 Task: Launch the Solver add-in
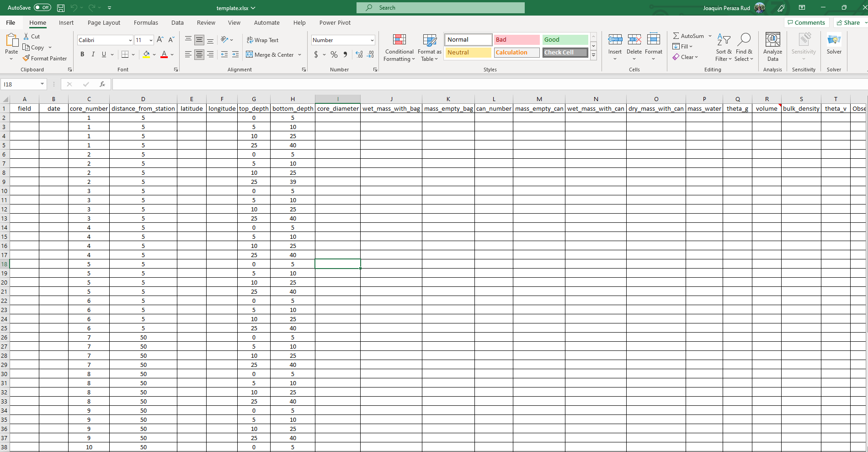click(x=834, y=46)
